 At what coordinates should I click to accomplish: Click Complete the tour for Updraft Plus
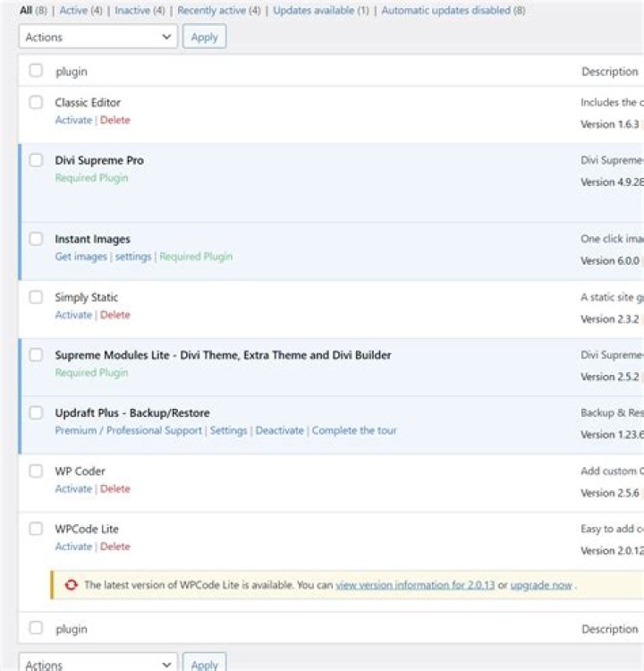pos(354,430)
